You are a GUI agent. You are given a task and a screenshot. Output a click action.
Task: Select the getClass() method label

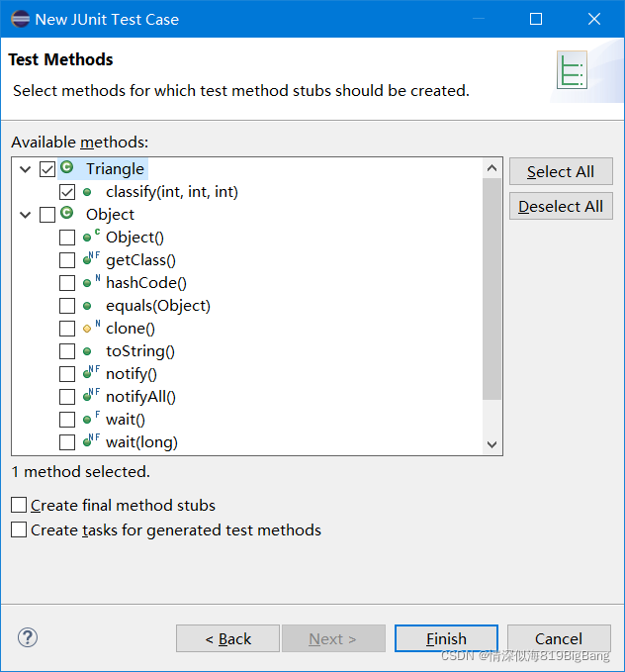(x=140, y=260)
